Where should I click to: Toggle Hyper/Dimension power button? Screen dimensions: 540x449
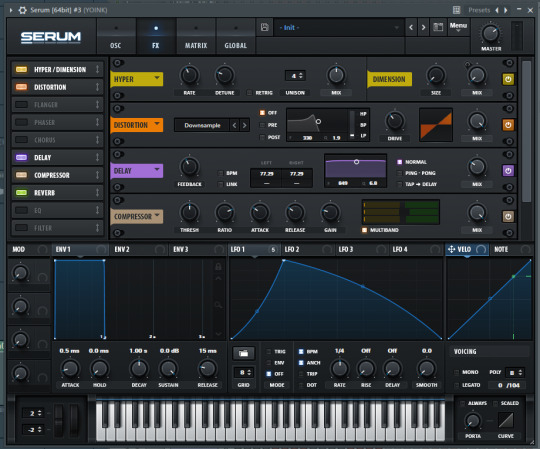coord(508,79)
